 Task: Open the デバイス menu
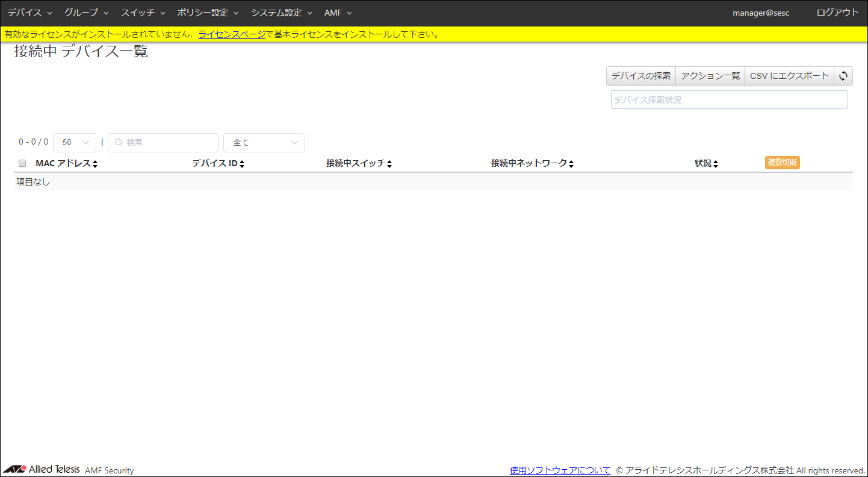pyautogui.click(x=29, y=13)
